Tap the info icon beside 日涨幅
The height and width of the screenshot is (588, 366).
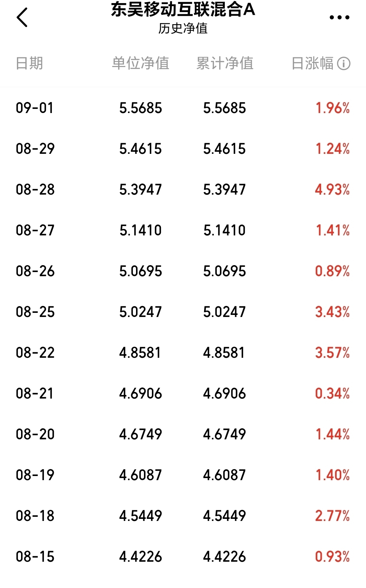coord(344,64)
